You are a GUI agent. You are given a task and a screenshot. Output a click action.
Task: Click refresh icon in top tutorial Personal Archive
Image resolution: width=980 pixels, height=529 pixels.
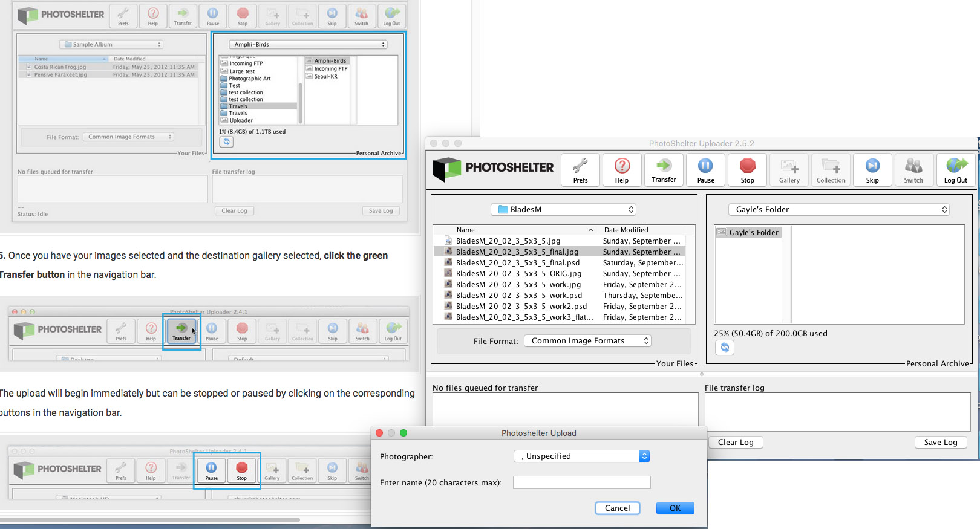pyautogui.click(x=226, y=141)
